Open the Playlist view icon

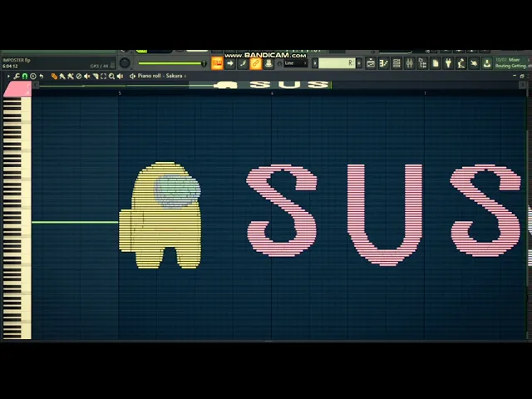(x=371, y=63)
